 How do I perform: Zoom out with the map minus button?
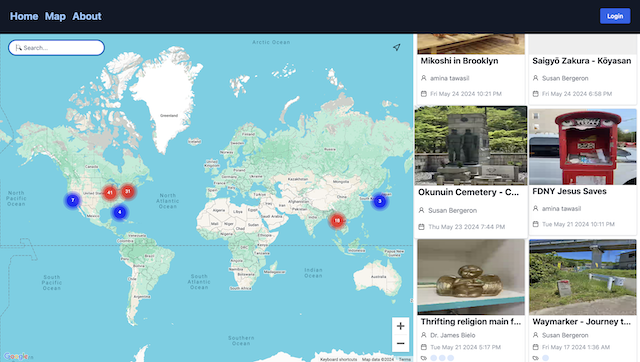(x=400, y=343)
